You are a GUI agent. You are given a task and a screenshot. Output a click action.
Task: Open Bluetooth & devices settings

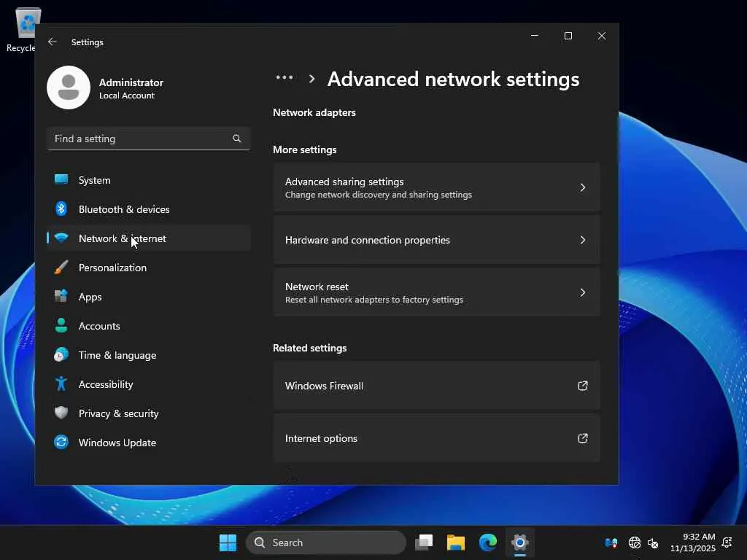coord(149,209)
